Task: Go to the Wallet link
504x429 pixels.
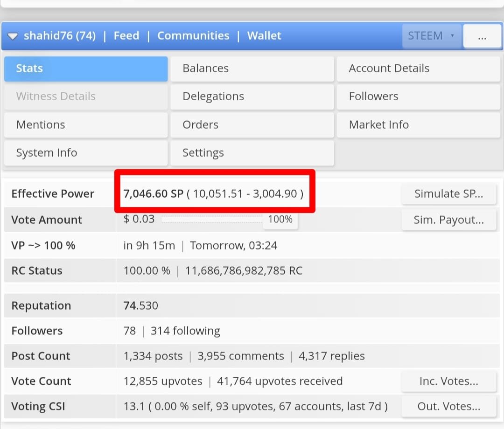Action: click(264, 35)
